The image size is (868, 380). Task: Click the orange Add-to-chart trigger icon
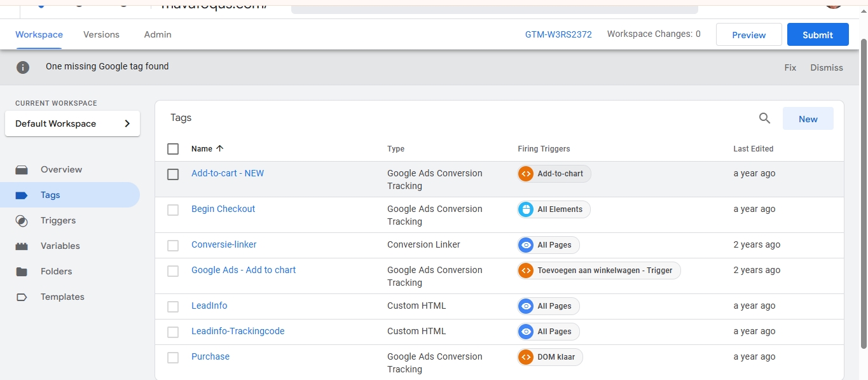tap(526, 174)
